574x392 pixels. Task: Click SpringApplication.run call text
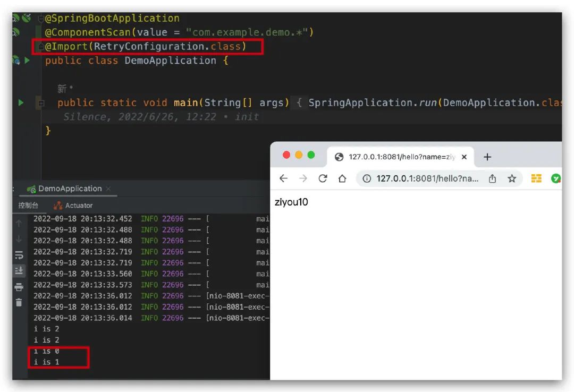click(373, 103)
